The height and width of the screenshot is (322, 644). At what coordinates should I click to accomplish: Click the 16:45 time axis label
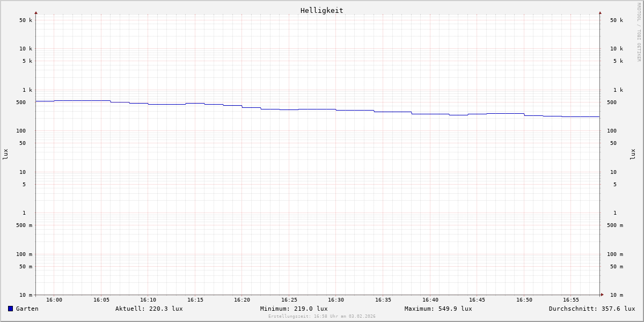click(x=477, y=300)
